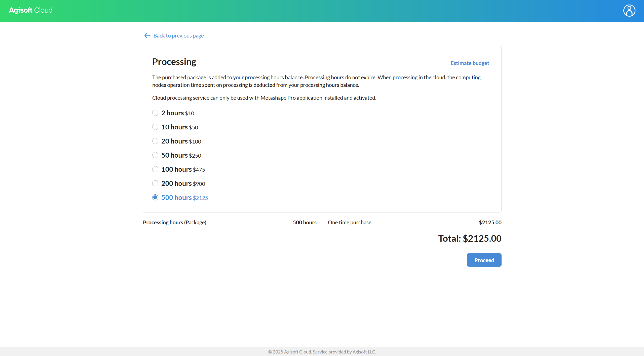Click the 200 hours $900 label

point(183,184)
